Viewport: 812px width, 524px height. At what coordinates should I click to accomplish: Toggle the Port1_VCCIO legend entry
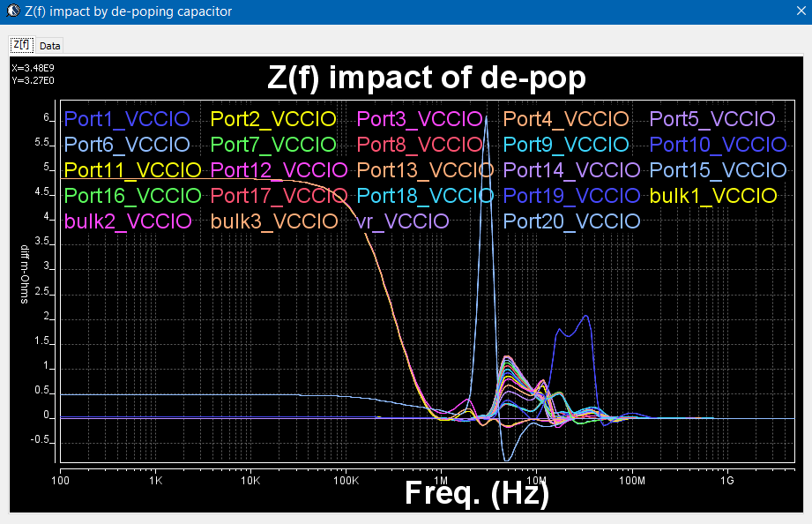(x=128, y=119)
